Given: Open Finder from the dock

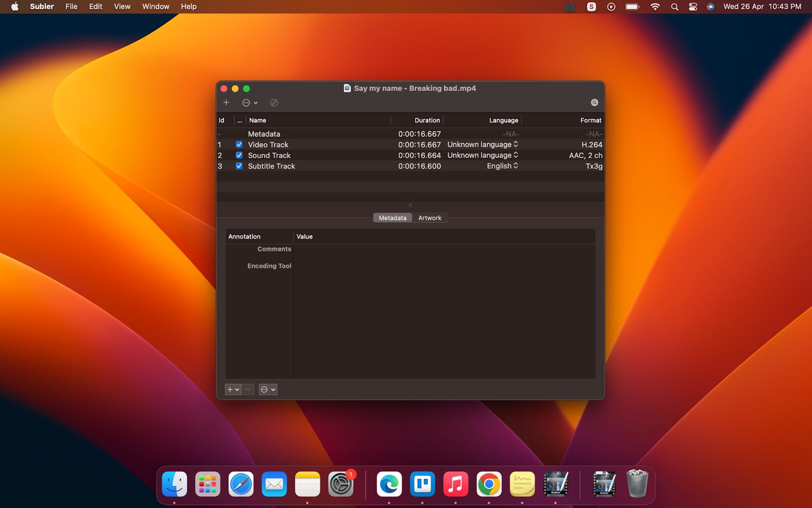Looking at the screenshot, I should [174, 484].
